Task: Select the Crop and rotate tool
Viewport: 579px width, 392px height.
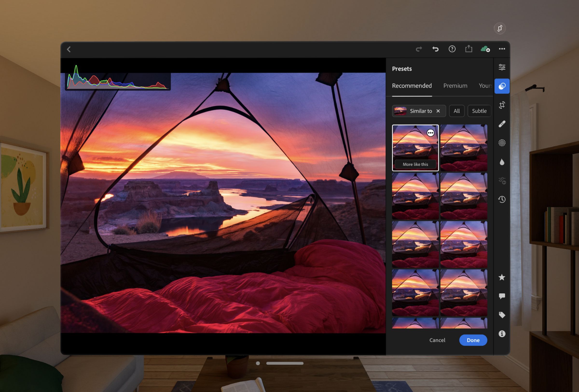Action: [502, 105]
